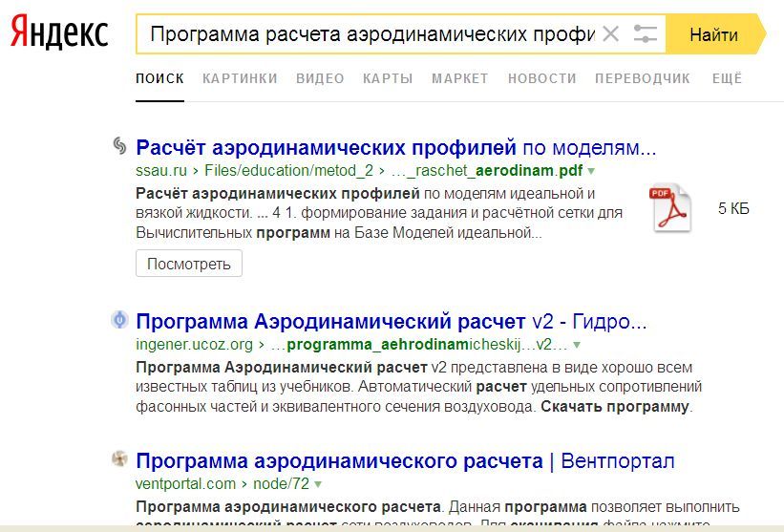Screen dimensions: 784x532
Task: Open the Карты tab
Action: (388, 78)
